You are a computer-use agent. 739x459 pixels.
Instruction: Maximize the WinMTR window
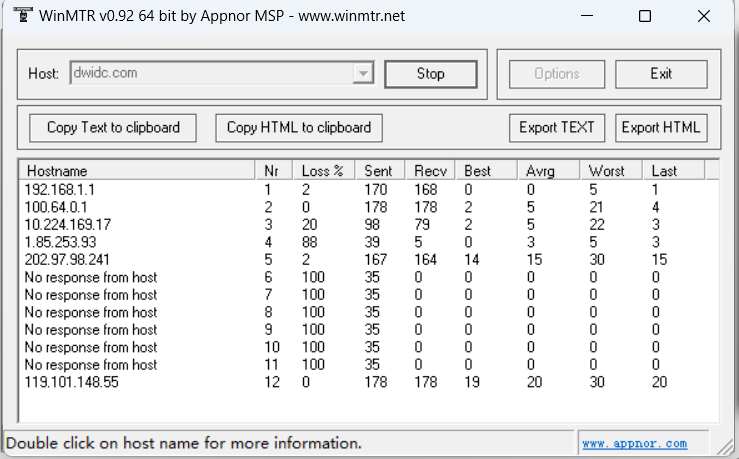645,16
